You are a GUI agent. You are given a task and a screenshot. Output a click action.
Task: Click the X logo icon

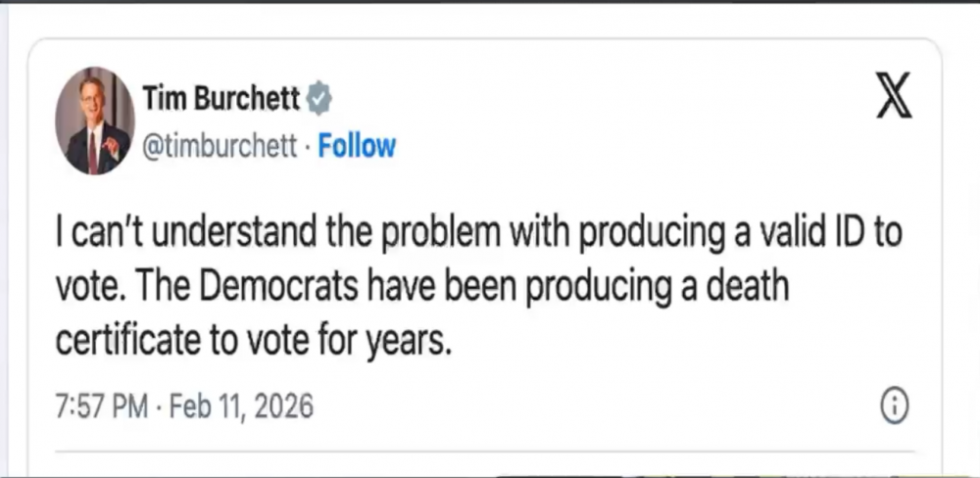892,100
